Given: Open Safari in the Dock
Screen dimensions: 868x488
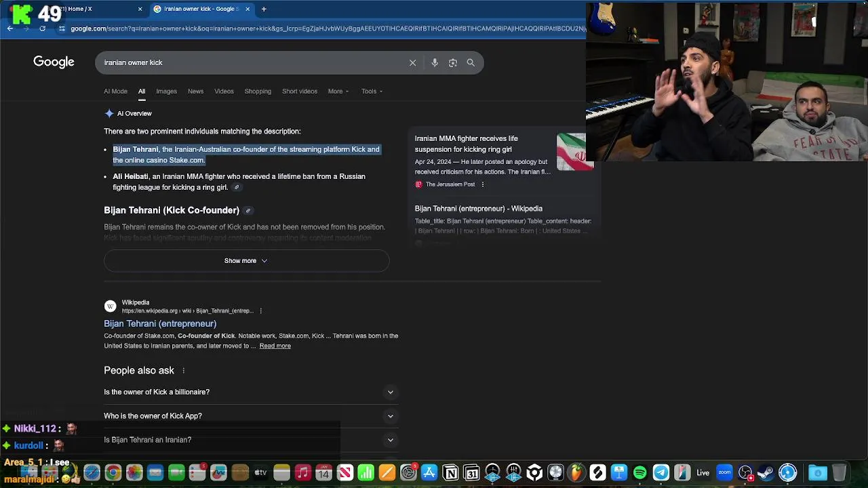Looking at the screenshot, I should pos(92,472).
